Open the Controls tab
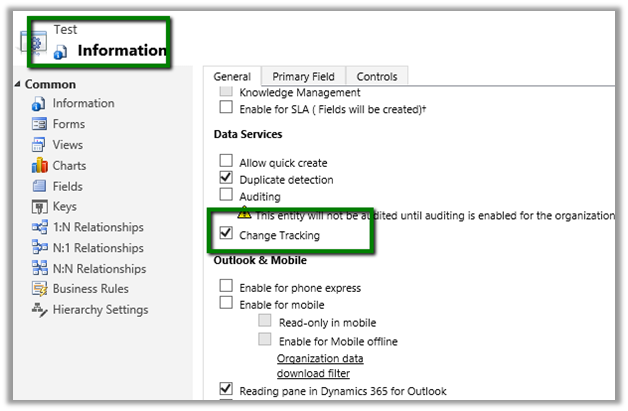The width and height of the screenshot is (628, 411). (377, 76)
